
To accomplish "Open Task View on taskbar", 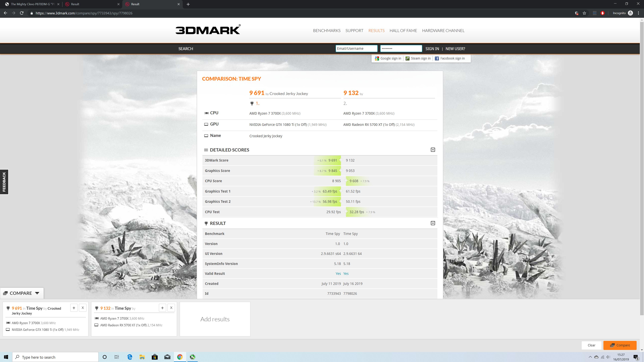I will pyautogui.click(x=117, y=357).
